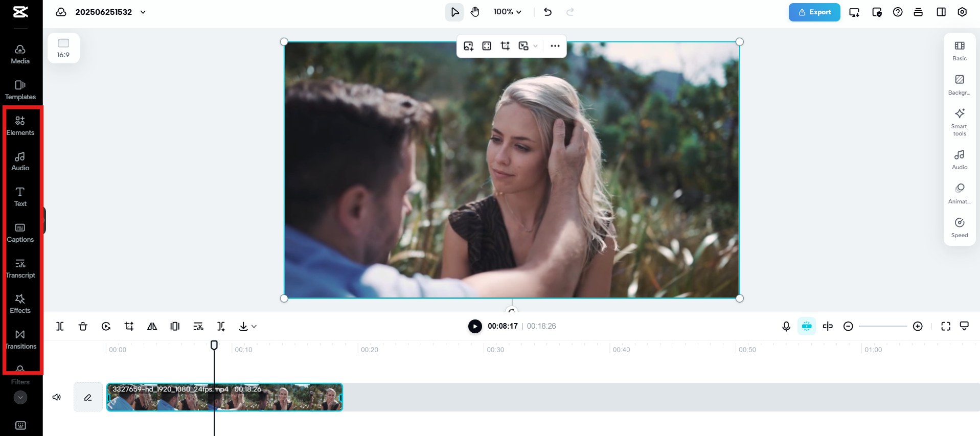Open Smart tools panel

(x=959, y=122)
